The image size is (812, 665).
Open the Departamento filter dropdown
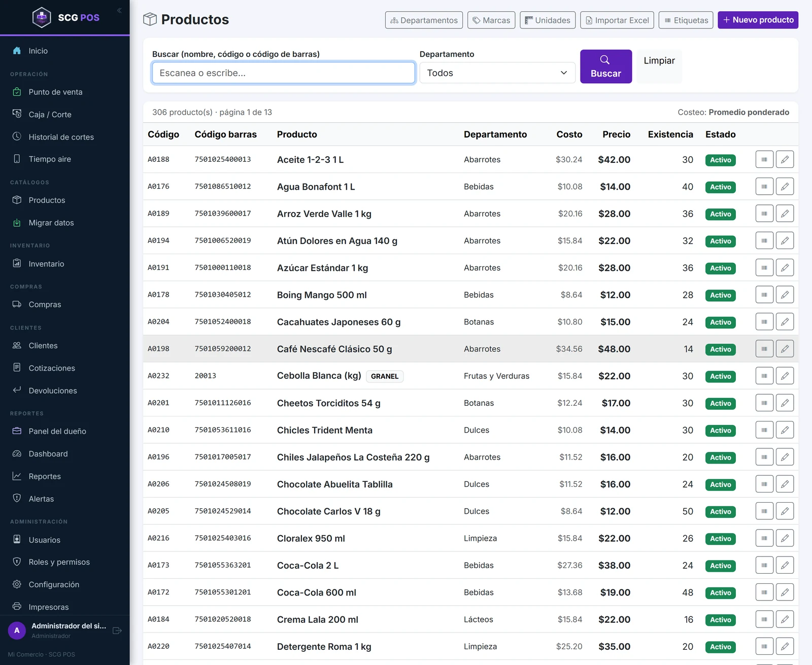point(497,73)
